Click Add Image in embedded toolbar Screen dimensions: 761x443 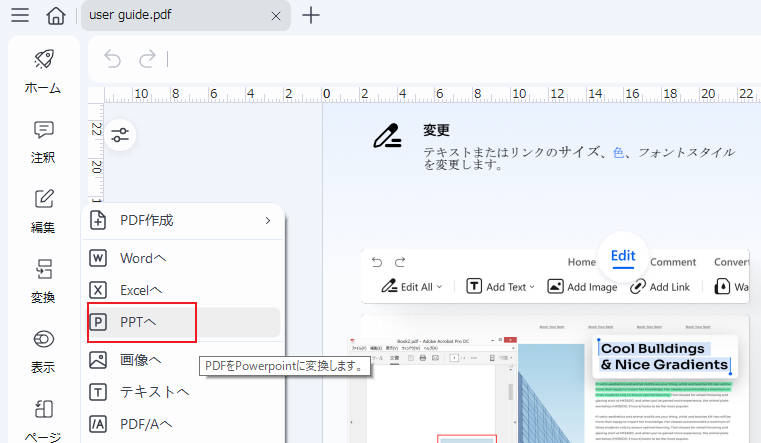582,287
